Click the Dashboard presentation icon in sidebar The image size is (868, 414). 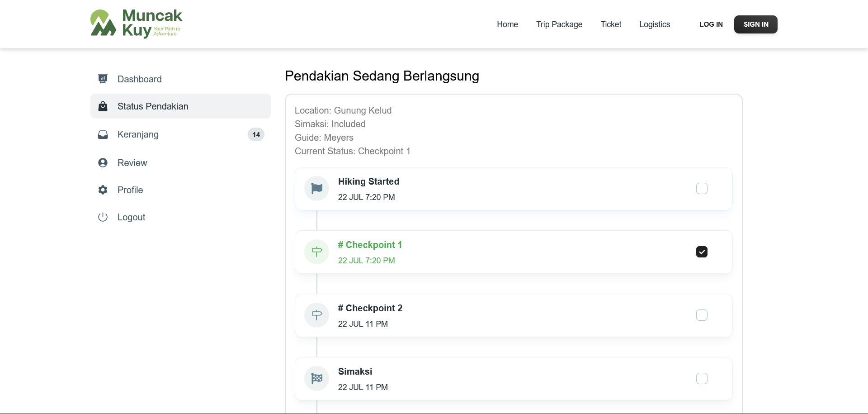point(103,79)
